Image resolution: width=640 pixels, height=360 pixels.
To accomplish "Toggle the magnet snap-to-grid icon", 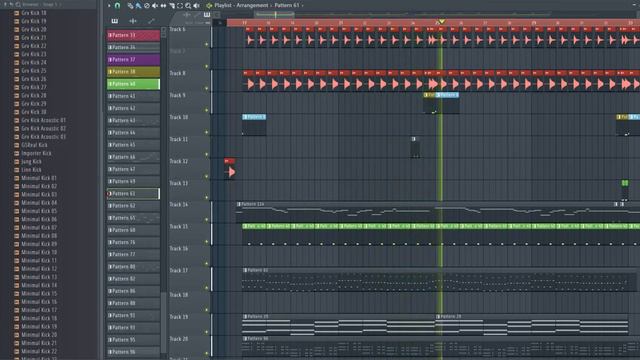I will coord(117,6).
